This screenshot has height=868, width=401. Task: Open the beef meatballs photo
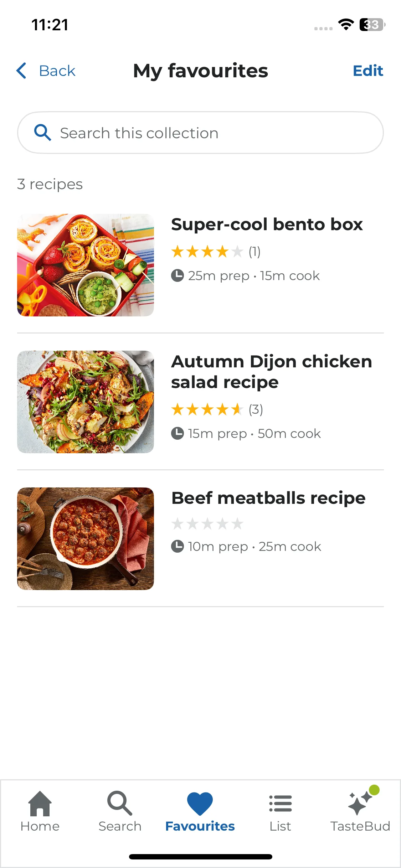point(86,539)
